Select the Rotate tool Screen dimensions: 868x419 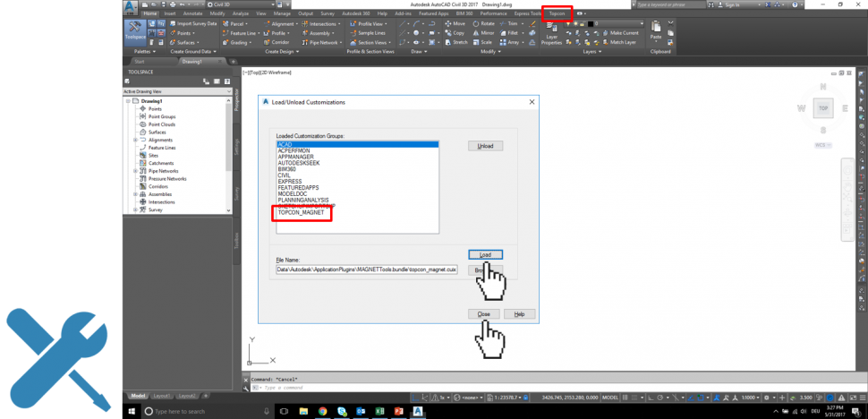point(484,24)
